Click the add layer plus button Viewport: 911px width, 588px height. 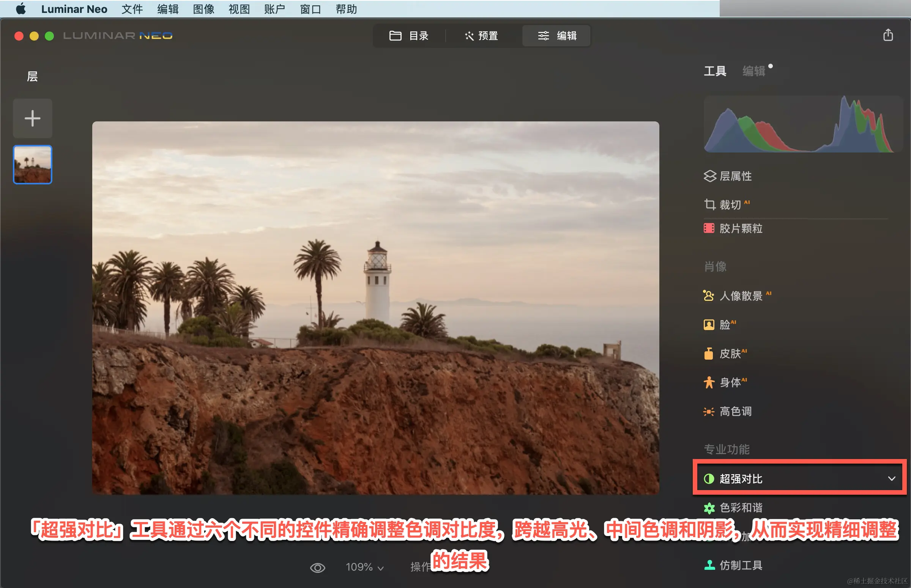pyautogui.click(x=33, y=118)
